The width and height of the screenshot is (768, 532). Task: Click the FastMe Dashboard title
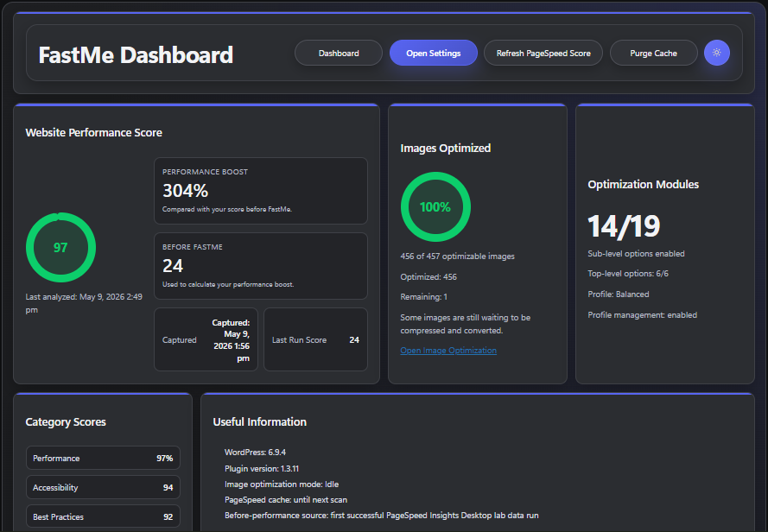coord(136,55)
